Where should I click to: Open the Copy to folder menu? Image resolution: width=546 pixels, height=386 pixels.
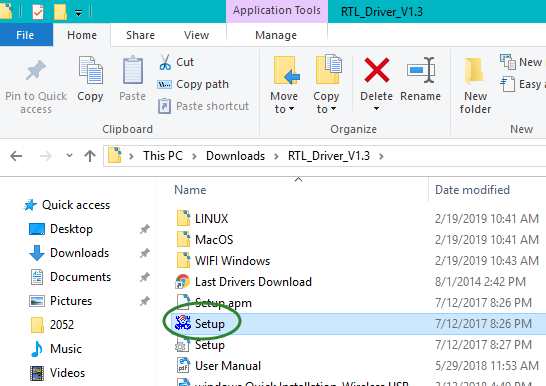(x=326, y=85)
